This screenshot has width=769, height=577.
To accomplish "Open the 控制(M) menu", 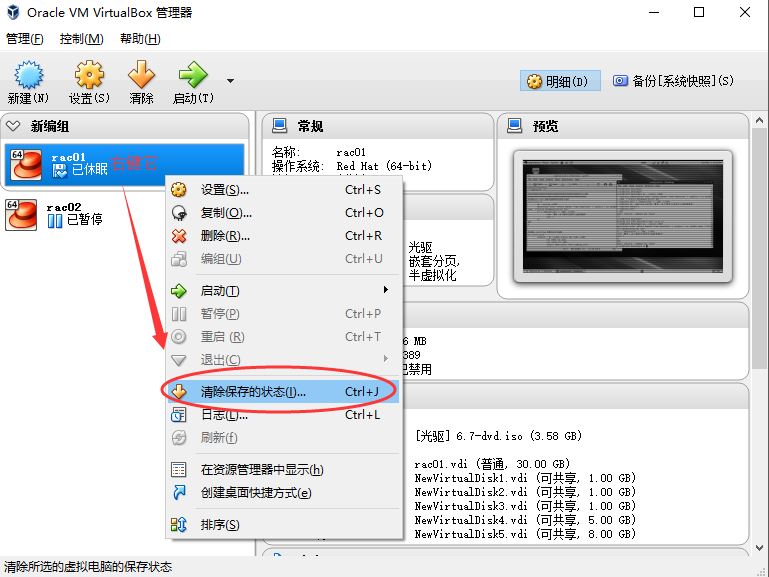I will tap(81, 39).
